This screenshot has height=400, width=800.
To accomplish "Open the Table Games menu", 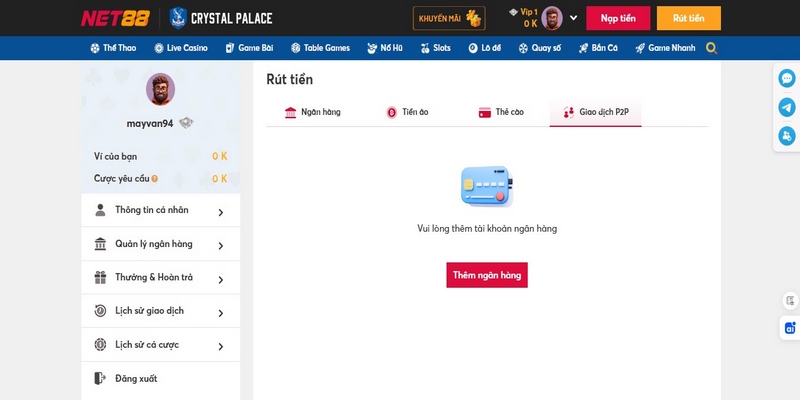I will 320,48.
